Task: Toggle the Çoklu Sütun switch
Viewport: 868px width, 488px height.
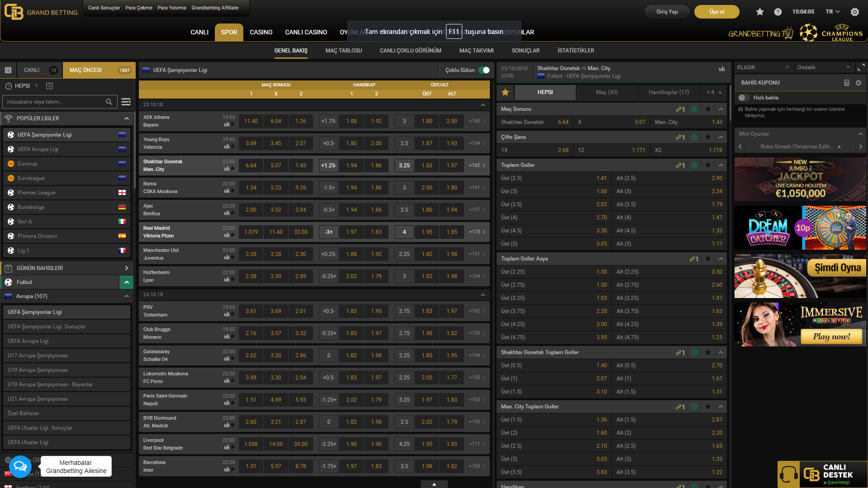Action: (x=484, y=70)
